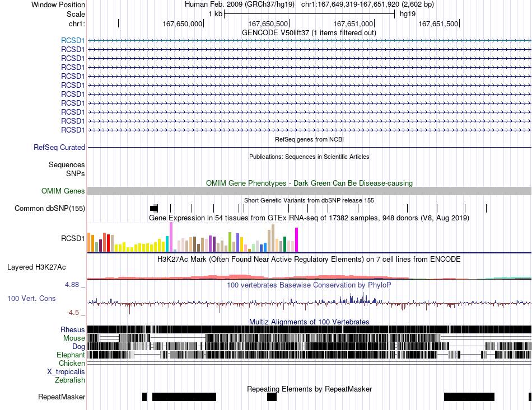Click the RefSeq Curated track label

coord(59,148)
